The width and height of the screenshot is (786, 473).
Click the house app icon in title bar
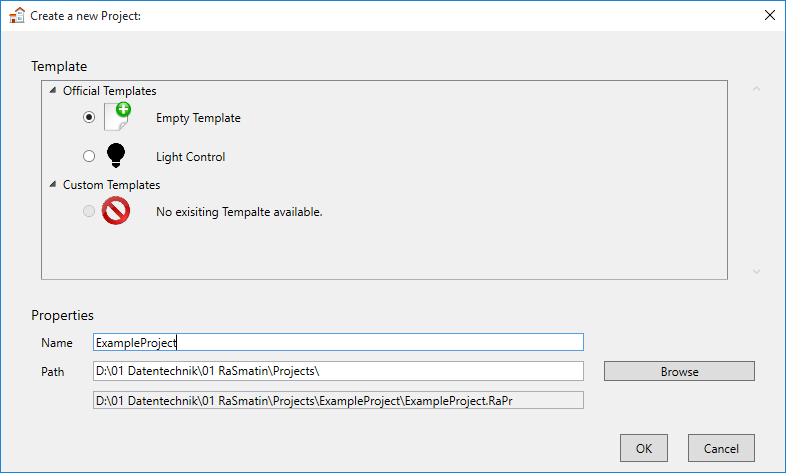click(x=17, y=16)
